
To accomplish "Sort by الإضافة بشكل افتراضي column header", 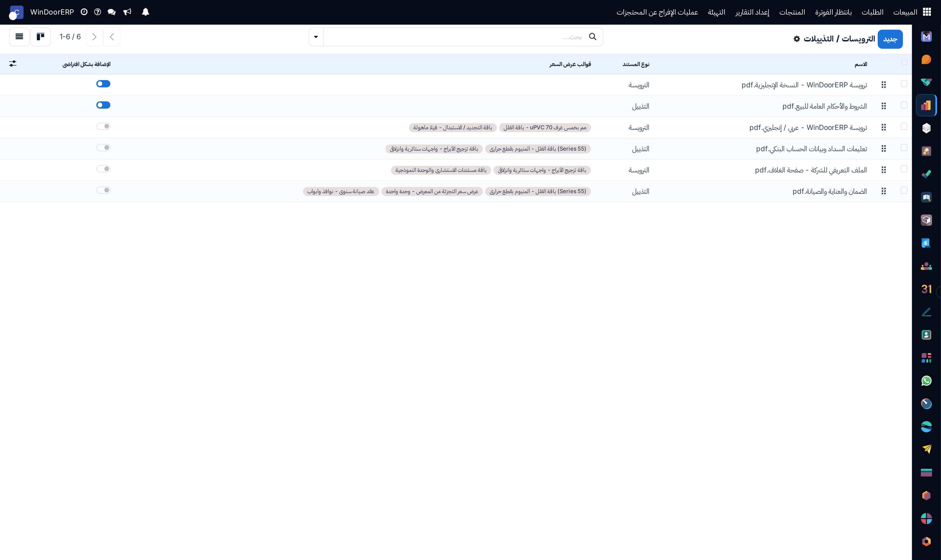I will [x=87, y=64].
